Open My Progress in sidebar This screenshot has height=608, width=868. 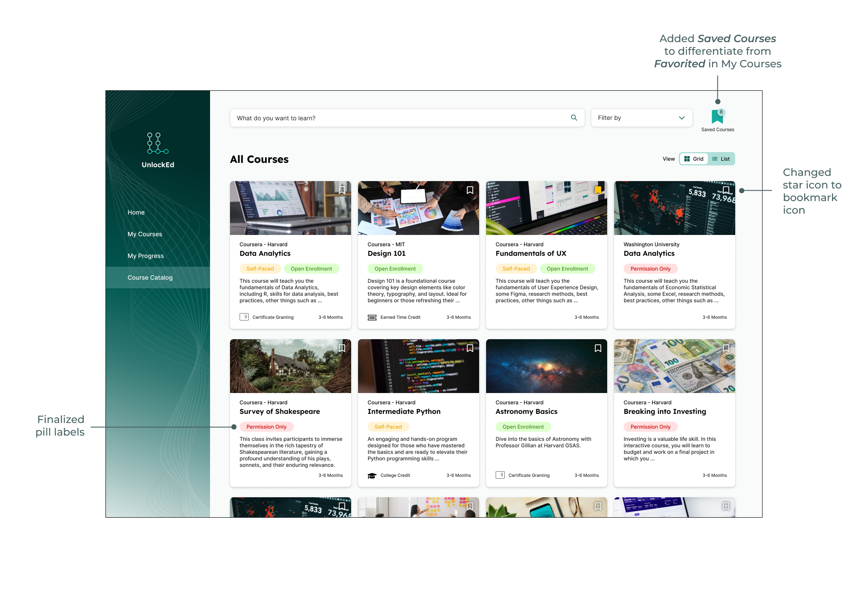(x=145, y=256)
